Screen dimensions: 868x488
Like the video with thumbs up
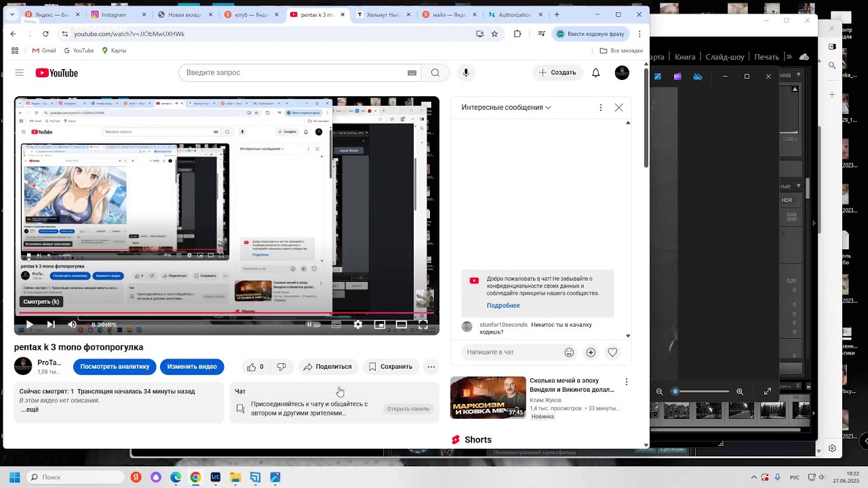coord(256,367)
